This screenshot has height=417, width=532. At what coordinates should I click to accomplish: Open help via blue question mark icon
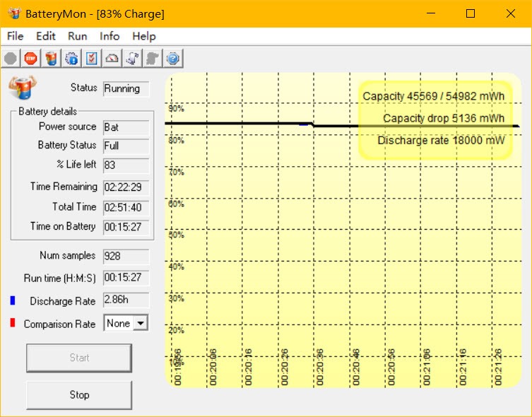pos(173,59)
